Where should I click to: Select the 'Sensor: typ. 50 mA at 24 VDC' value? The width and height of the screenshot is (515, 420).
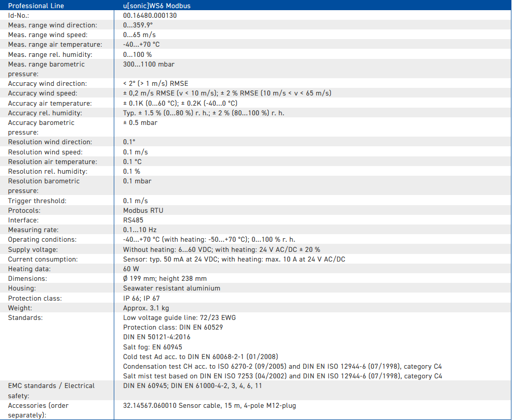(171, 259)
